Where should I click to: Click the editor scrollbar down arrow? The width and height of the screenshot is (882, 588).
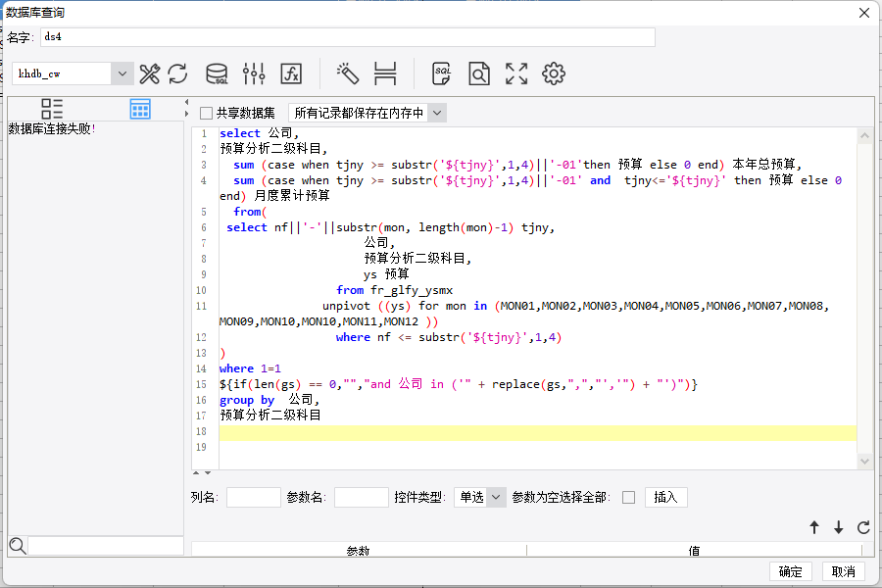[x=864, y=462]
